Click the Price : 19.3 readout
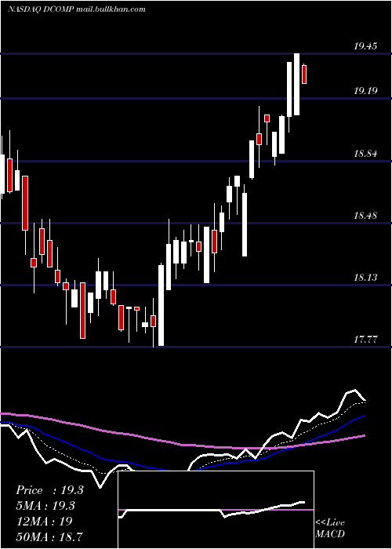 pyautogui.click(x=49, y=490)
